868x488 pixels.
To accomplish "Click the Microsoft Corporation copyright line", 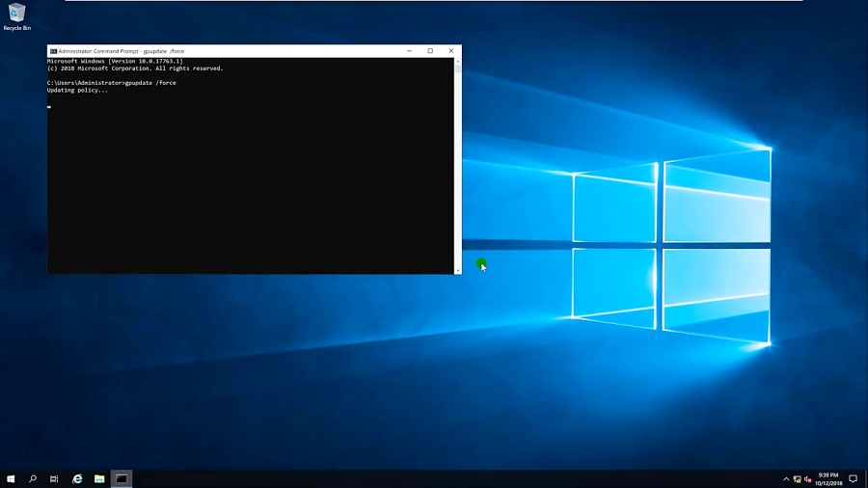I will click(135, 68).
